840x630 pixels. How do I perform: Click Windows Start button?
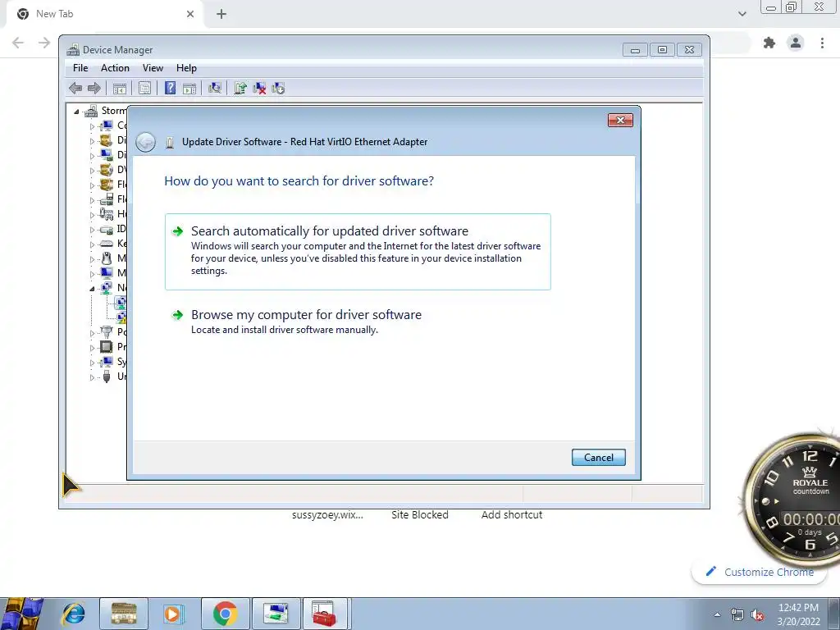click(x=22, y=614)
